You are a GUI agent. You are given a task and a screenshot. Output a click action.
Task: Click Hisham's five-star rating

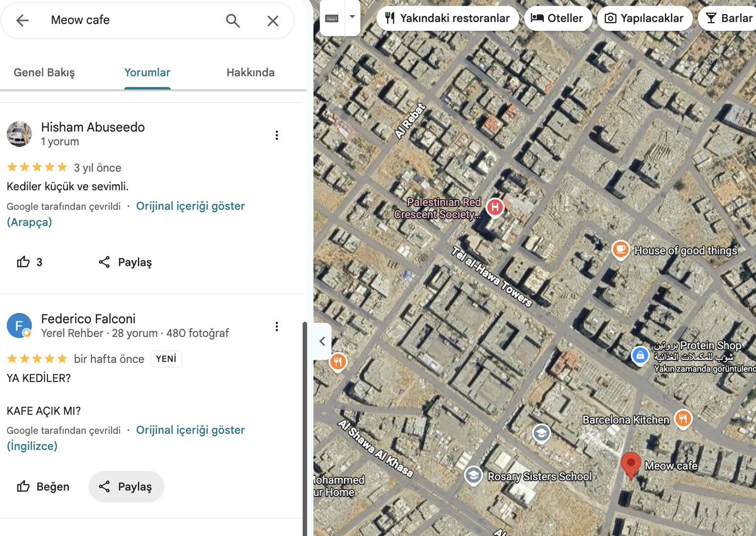pyautogui.click(x=37, y=168)
